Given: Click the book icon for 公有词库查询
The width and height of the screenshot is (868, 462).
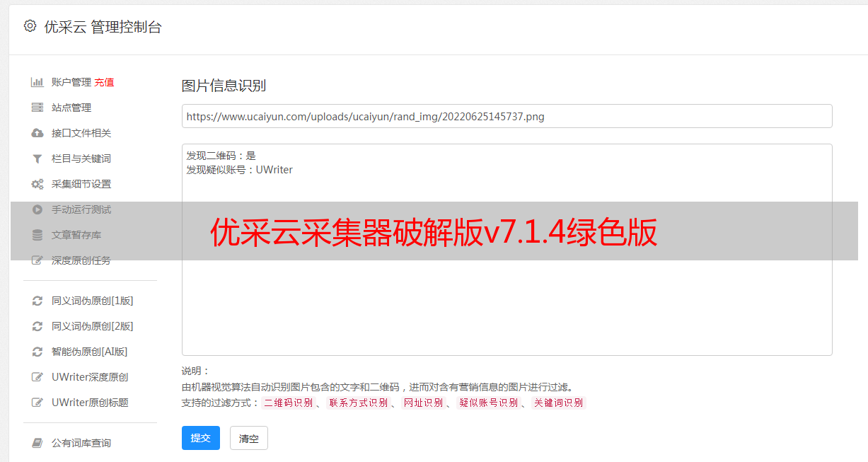Looking at the screenshot, I should coord(37,443).
